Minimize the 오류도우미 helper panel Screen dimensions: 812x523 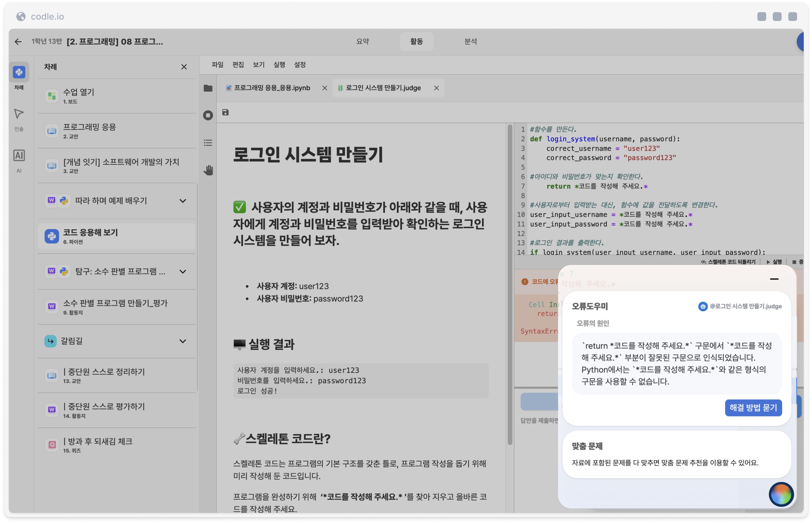point(774,279)
